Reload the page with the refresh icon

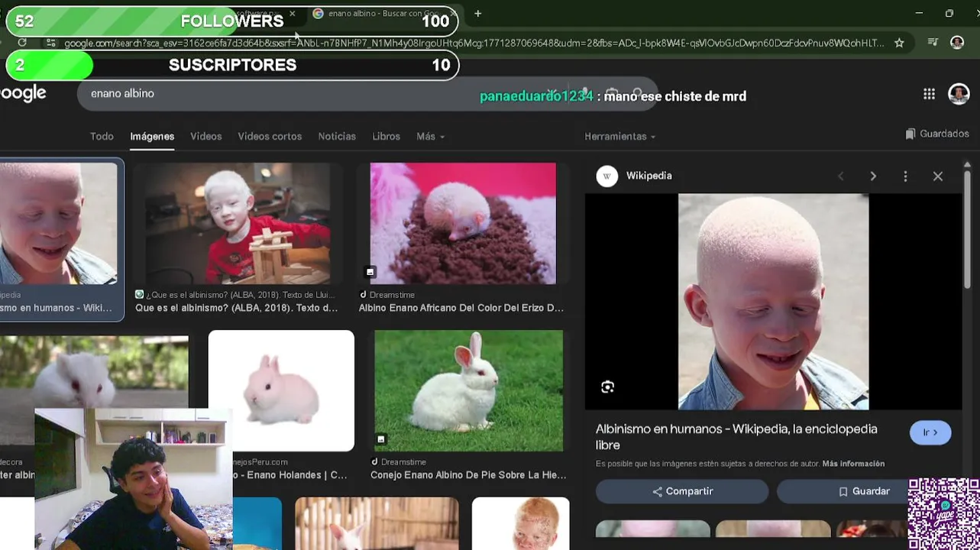click(x=22, y=43)
